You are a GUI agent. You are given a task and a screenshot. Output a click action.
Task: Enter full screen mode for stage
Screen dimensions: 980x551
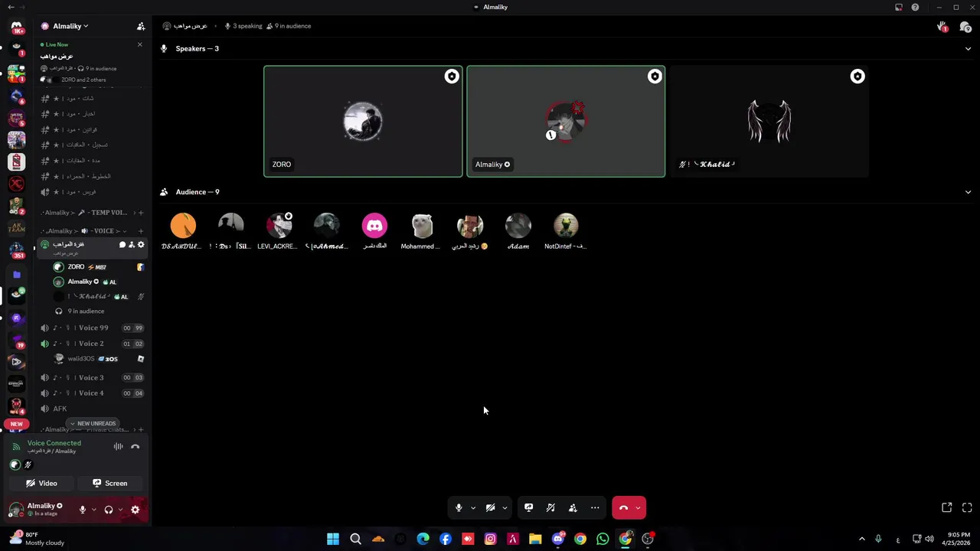point(967,507)
